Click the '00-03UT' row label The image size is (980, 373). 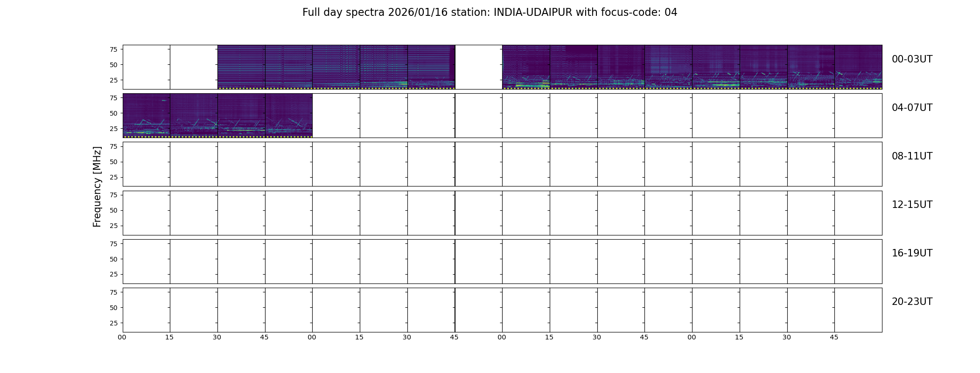click(912, 59)
